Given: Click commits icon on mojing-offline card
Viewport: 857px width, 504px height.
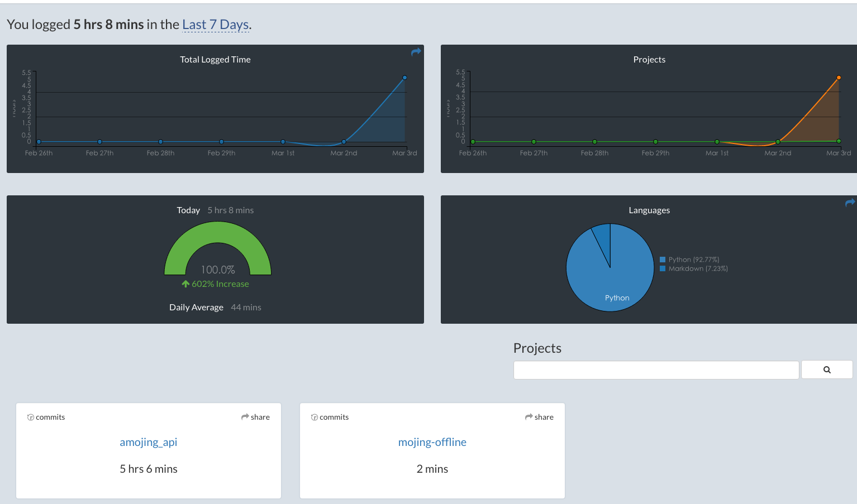Looking at the screenshot, I should click(x=315, y=417).
